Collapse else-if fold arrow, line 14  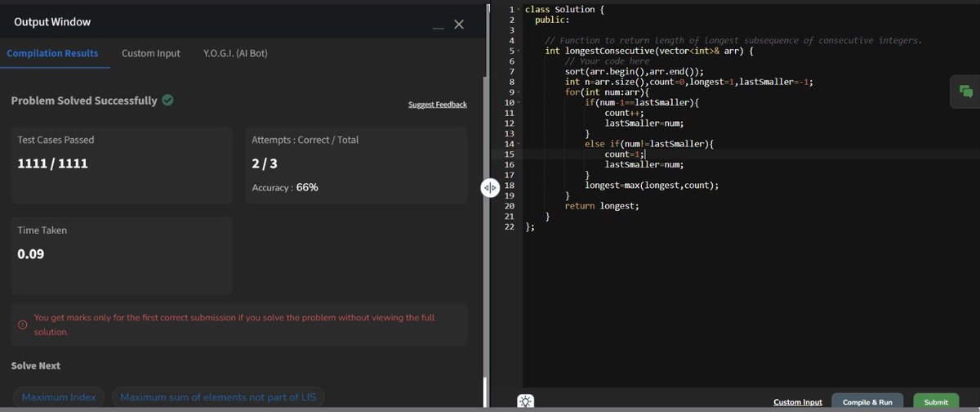tap(519, 144)
